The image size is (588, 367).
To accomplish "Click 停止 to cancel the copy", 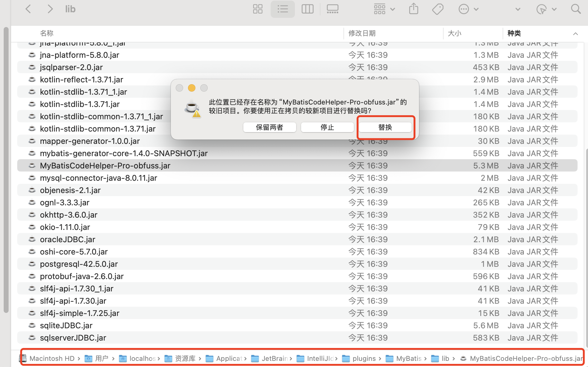I will (x=327, y=127).
